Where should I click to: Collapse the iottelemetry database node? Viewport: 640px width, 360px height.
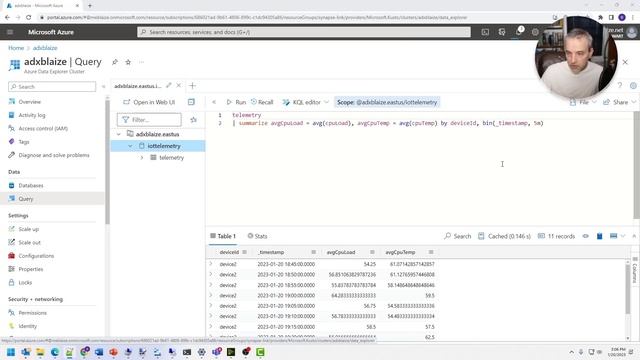click(x=130, y=146)
